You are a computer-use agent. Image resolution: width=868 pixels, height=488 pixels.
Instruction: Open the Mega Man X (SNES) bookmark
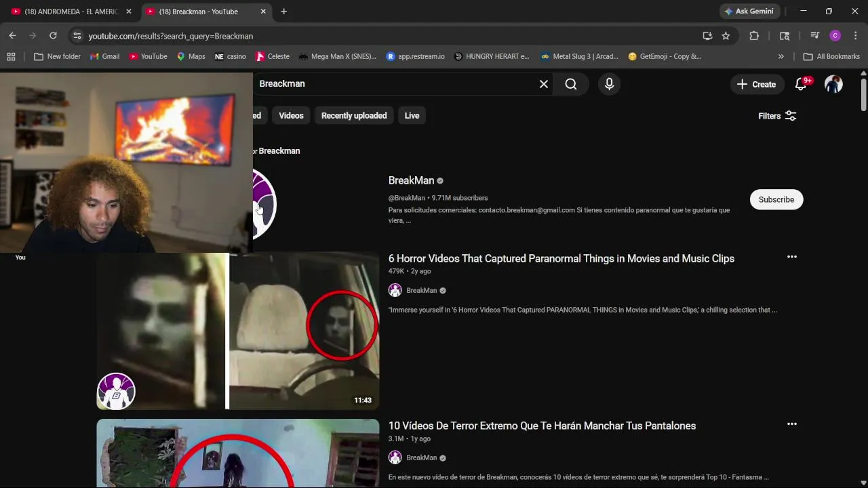pos(337,56)
